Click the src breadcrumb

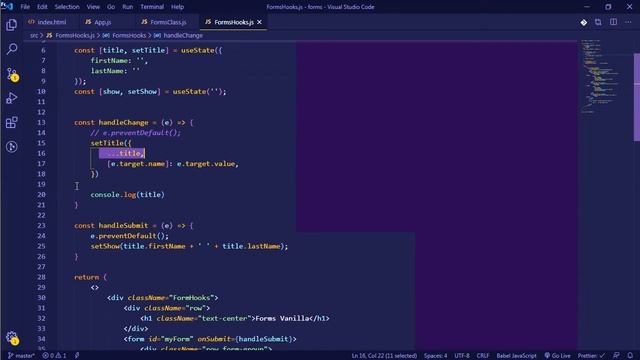click(34, 36)
